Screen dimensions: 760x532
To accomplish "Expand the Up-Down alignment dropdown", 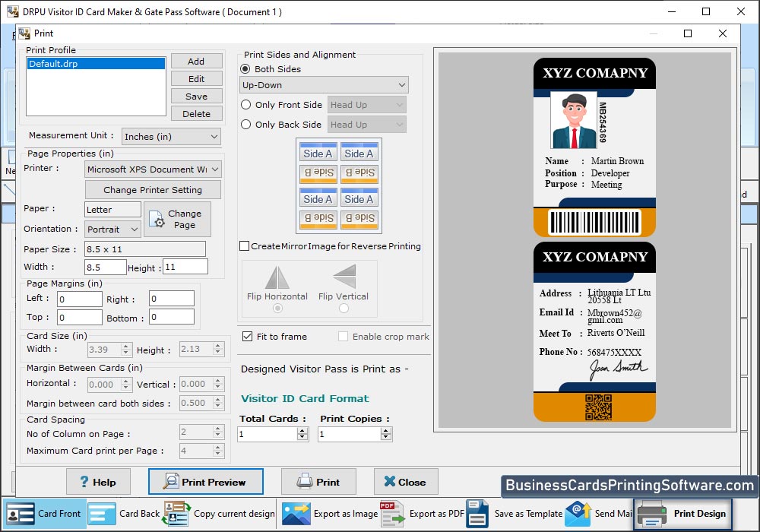I will pos(324,85).
